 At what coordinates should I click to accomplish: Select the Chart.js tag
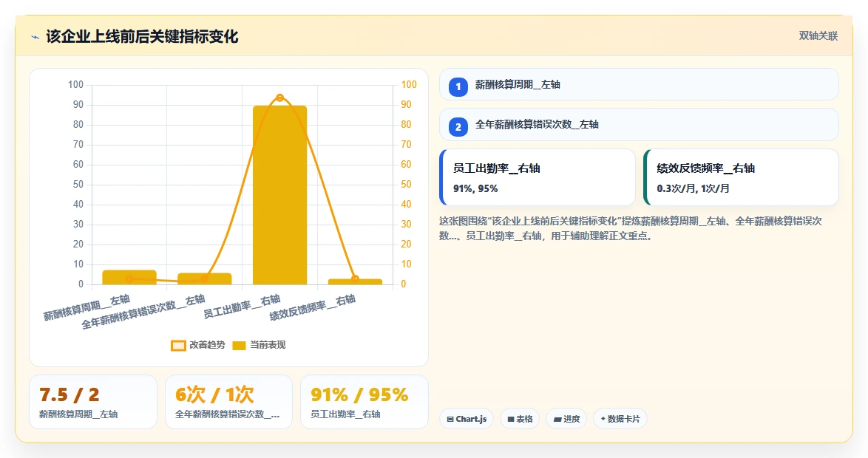tap(467, 419)
